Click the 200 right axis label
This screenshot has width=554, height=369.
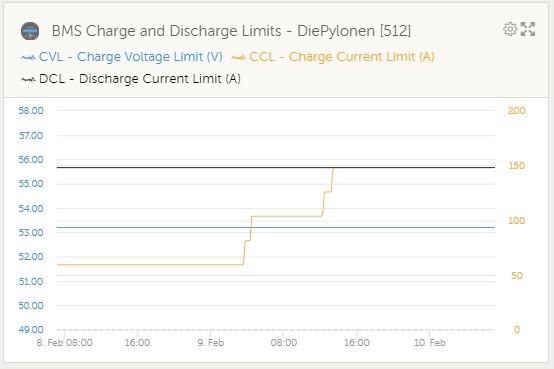click(517, 111)
